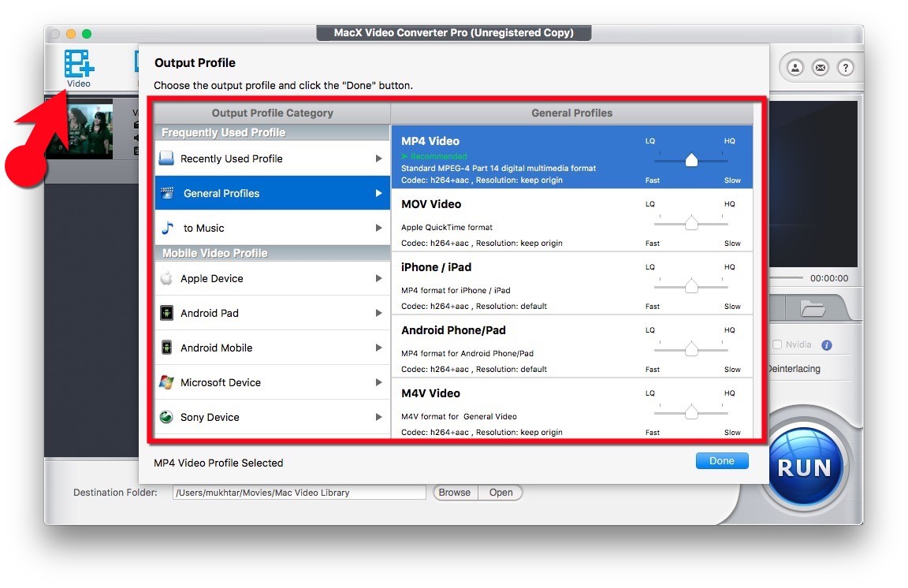Image resolution: width=908 pixels, height=588 pixels.
Task: Adjust the MP4 Video quality slider
Action: [690, 160]
